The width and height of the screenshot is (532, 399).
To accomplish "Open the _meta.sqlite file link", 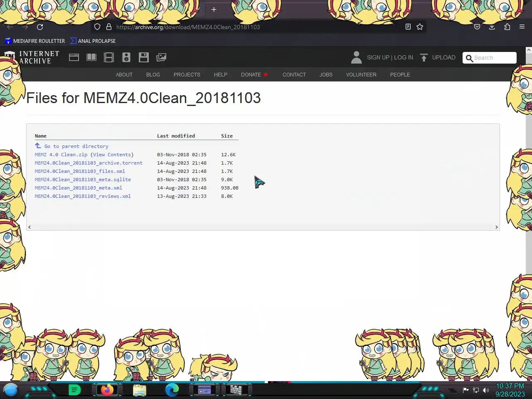I will click(x=83, y=180).
